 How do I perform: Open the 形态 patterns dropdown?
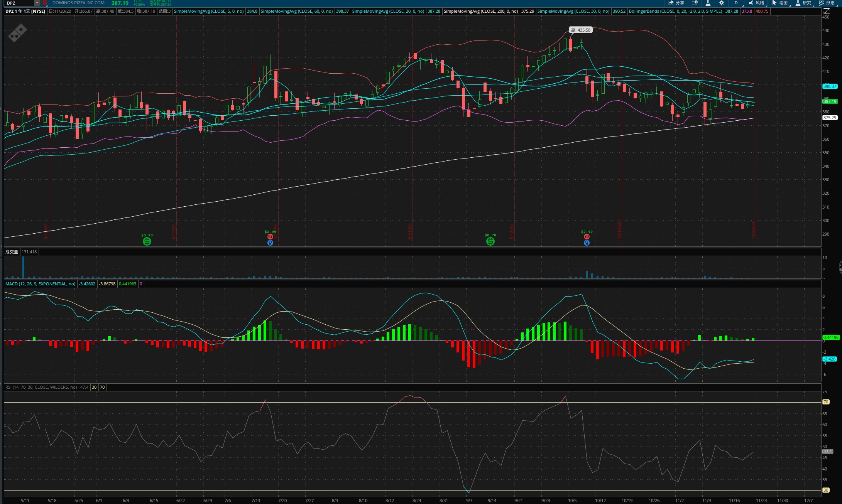click(827, 3)
